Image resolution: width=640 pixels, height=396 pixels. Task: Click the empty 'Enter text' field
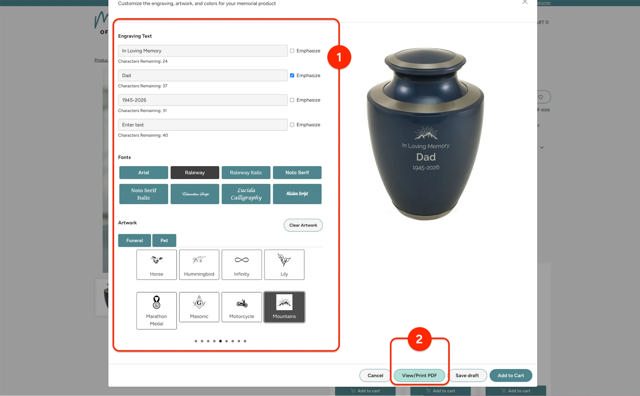203,125
